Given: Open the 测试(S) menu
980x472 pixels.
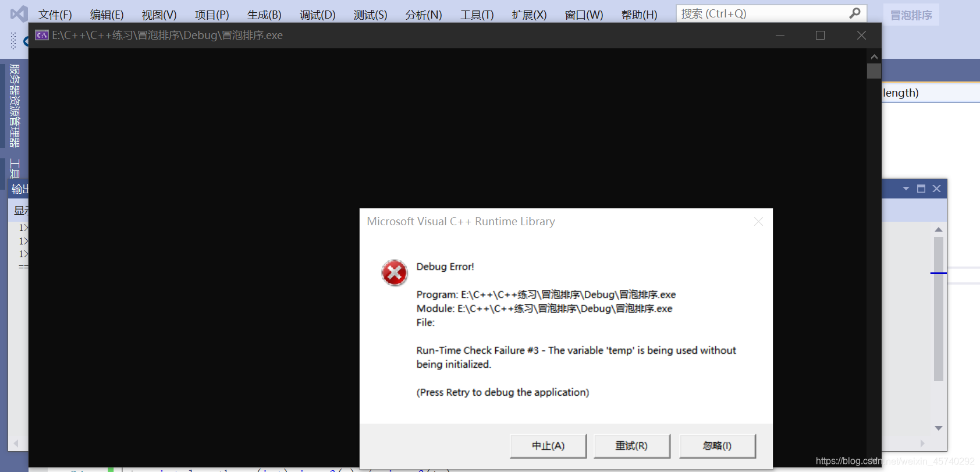Looking at the screenshot, I should pyautogui.click(x=370, y=15).
